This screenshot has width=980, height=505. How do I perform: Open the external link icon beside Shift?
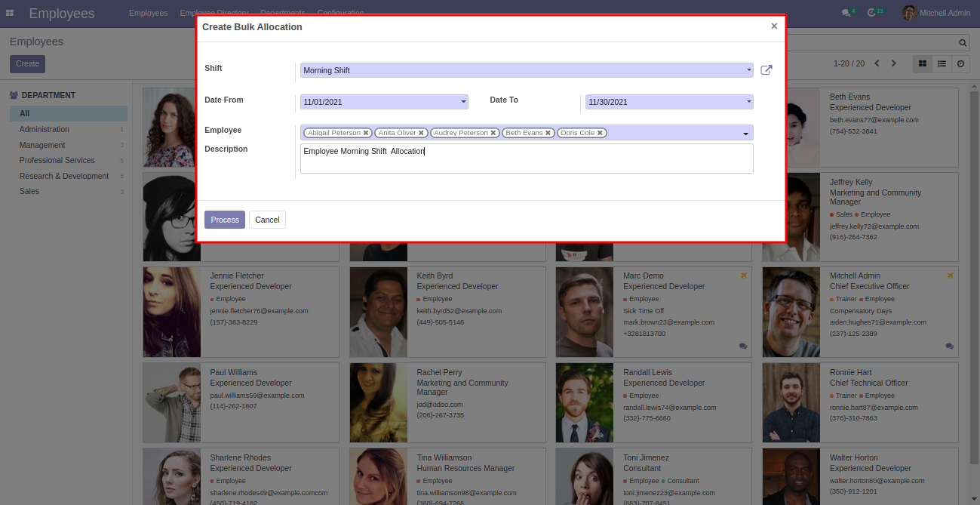point(766,70)
